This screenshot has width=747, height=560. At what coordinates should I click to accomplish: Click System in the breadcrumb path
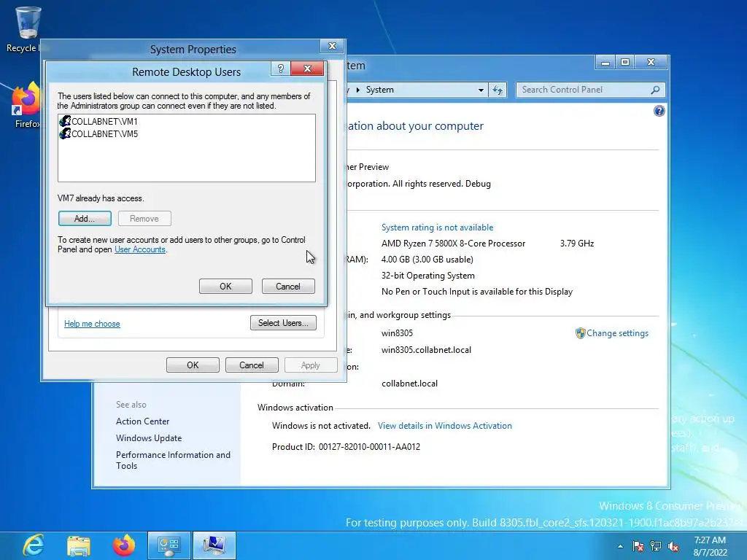pyautogui.click(x=379, y=90)
